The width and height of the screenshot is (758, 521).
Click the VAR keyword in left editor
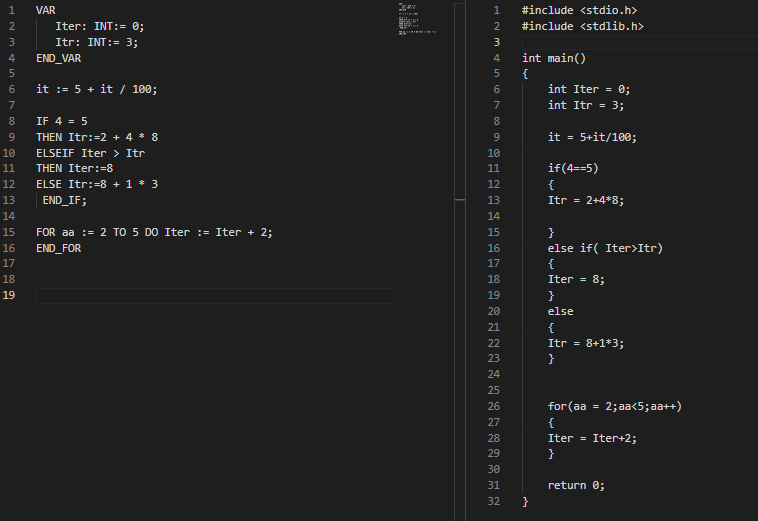pyautogui.click(x=45, y=10)
